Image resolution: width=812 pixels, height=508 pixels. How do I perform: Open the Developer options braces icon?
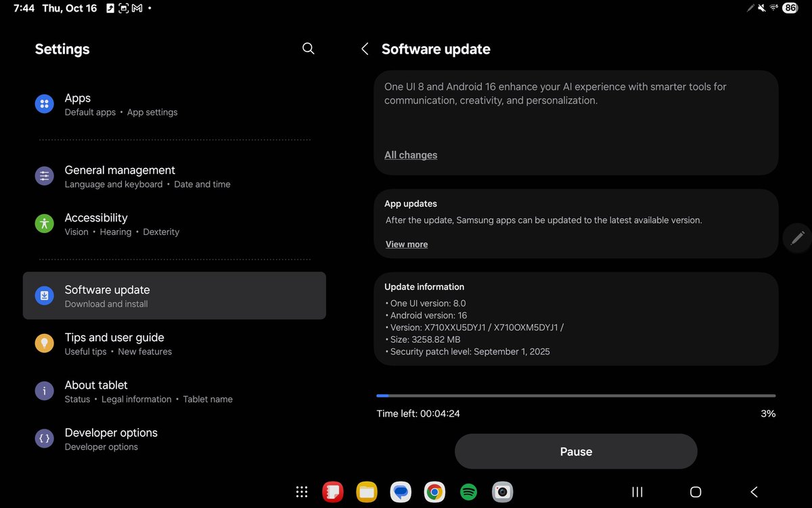(44, 439)
